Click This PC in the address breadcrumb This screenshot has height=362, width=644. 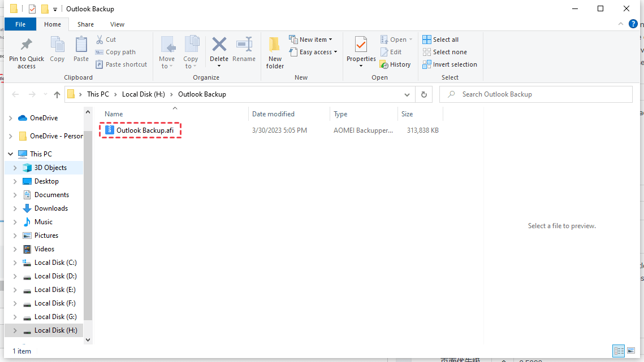pyautogui.click(x=98, y=94)
